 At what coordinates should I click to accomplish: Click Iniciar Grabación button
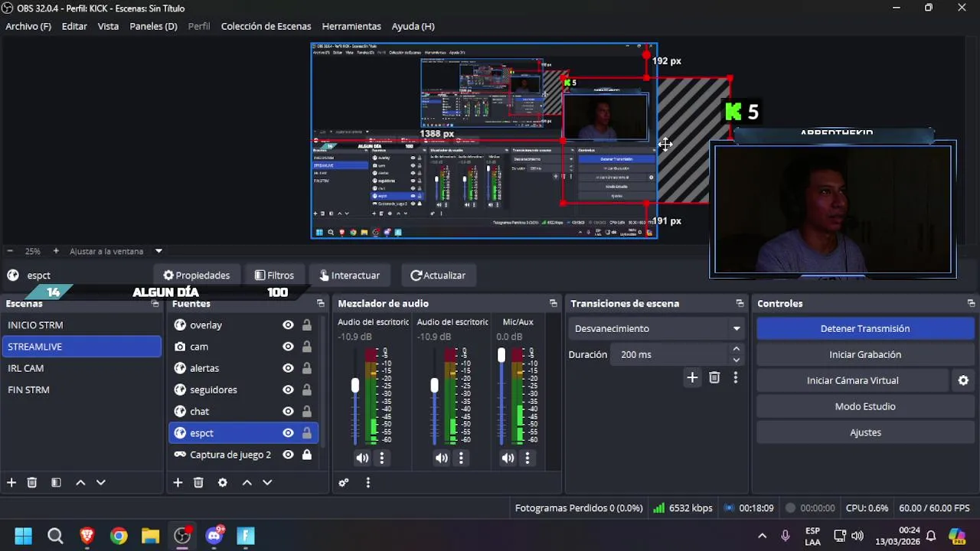[x=865, y=354]
